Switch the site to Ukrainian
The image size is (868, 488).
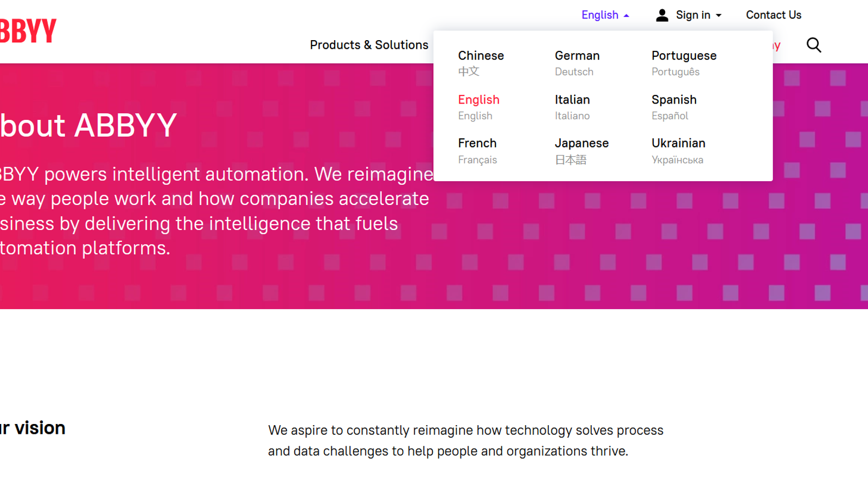[678, 151]
